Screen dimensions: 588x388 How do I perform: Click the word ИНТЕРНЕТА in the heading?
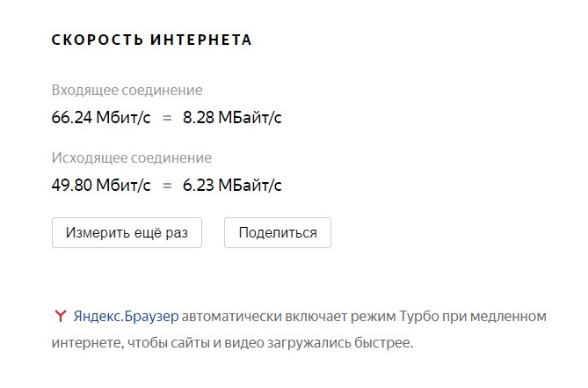click(201, 40)
